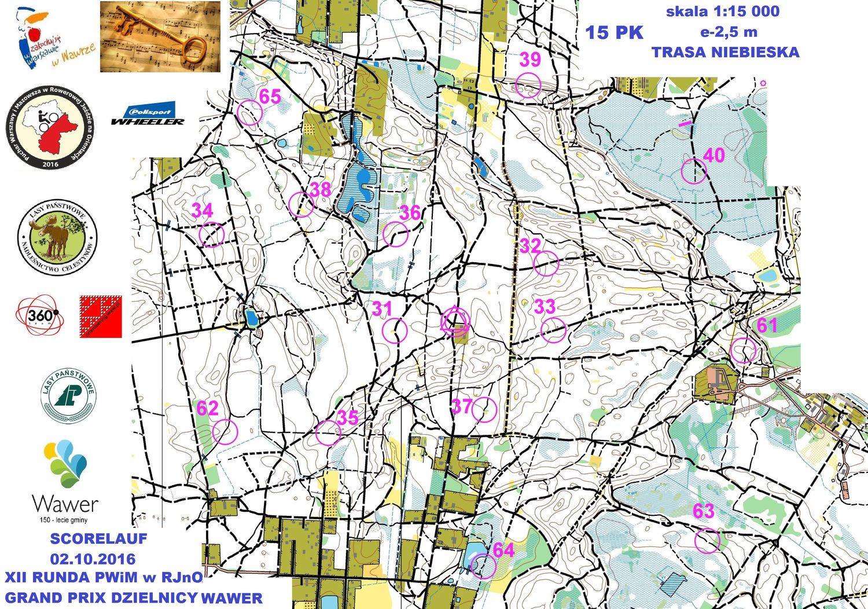Screen dimensions: 868x609
Task: Click the skala 1:15 000 label
Action: pos(722,12)
